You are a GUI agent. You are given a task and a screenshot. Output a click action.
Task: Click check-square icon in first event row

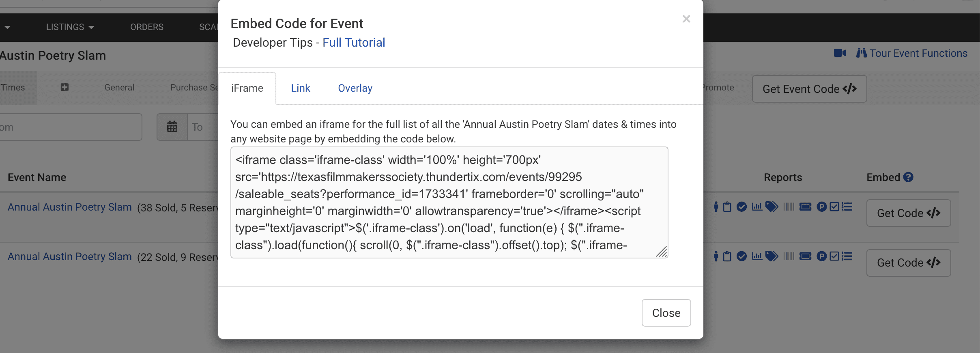[834, 207]
